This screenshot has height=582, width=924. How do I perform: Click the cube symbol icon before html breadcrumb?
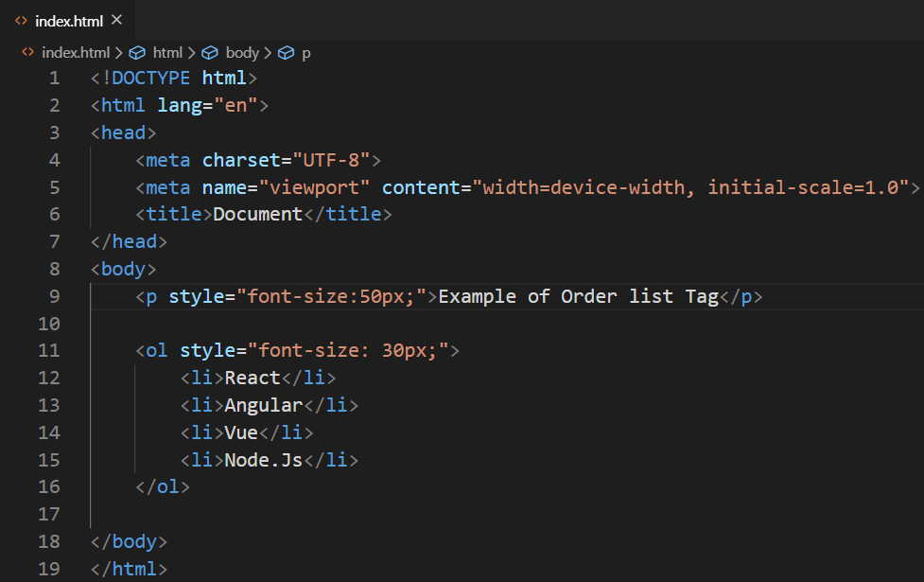click(x=137, y=53)
